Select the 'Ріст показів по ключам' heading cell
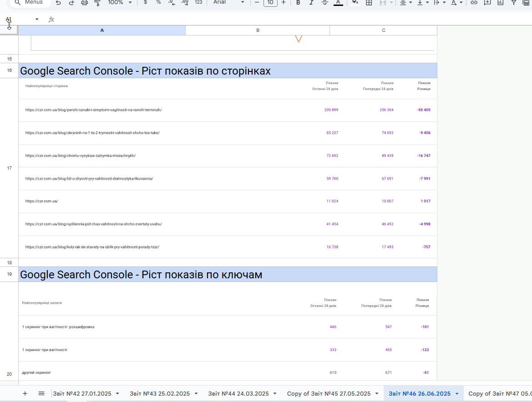The width and height of the screenshot is (532, 402). point(228,274)
